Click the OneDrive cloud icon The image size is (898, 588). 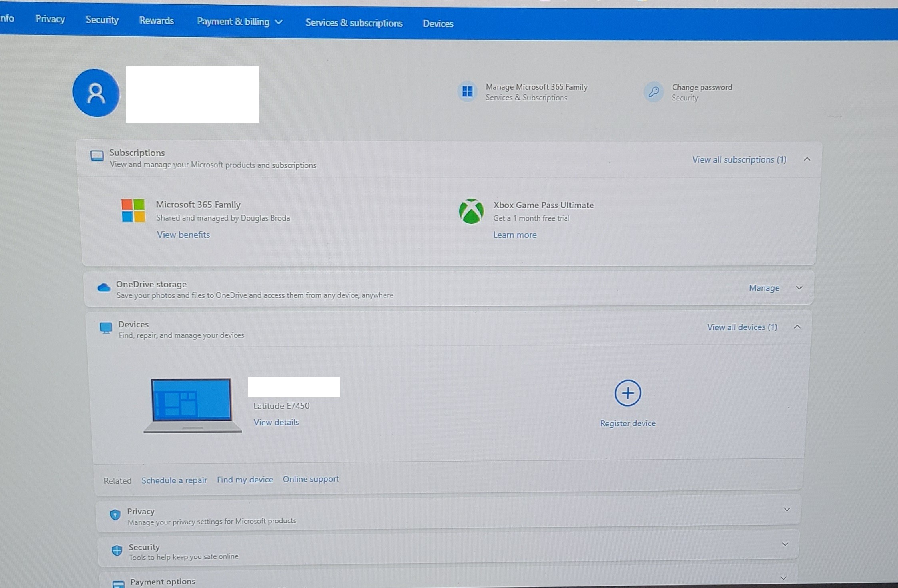click(104, 287)
